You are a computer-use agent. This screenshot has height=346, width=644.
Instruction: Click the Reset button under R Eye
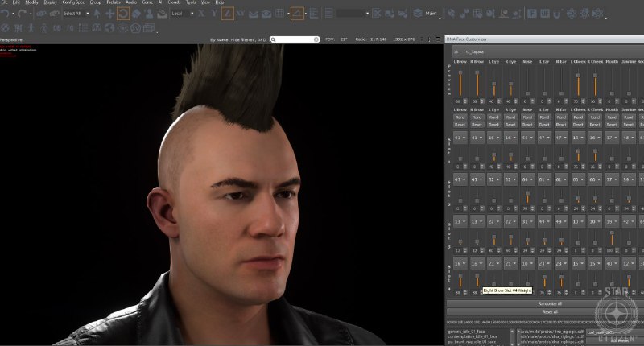tap(510, 125)
